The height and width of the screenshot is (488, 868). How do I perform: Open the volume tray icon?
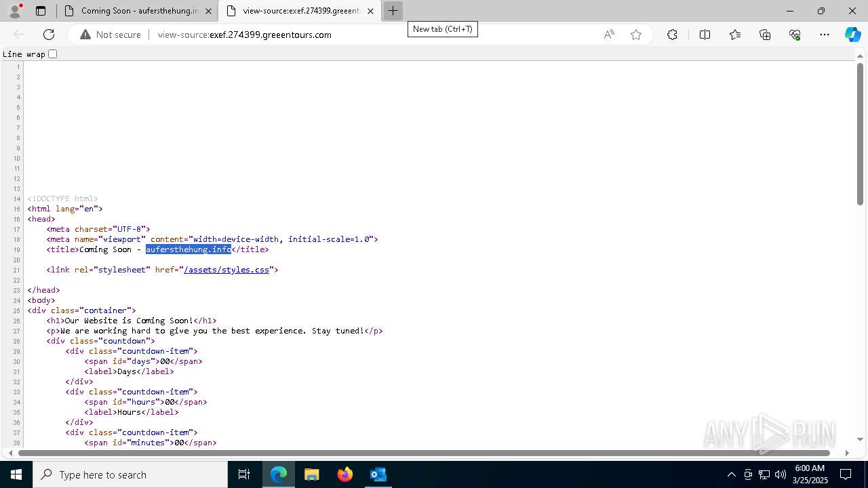click(781, 474)
